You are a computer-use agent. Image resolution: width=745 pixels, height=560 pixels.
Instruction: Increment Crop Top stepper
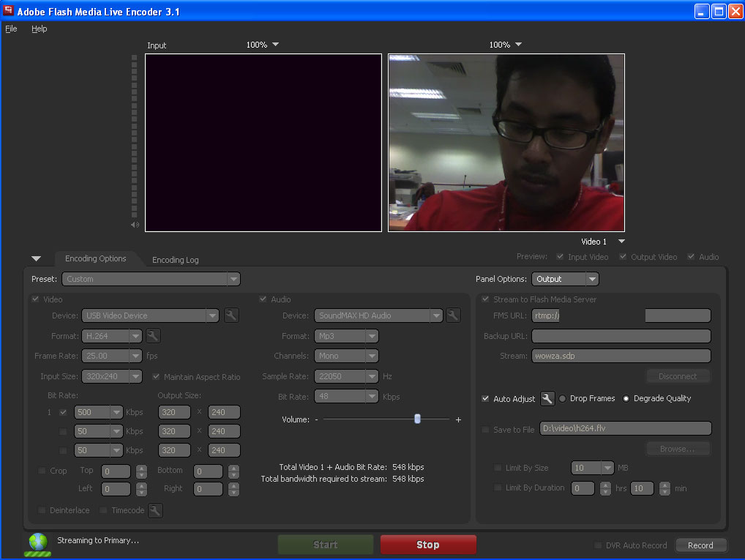[x=141, y=468]
